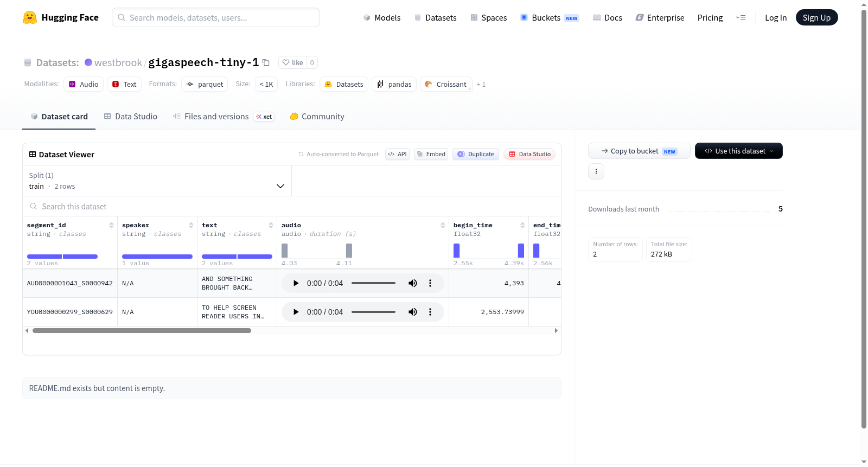Click the horizontal scrollbar right arrow
The width and height of the screenshot is (868, 467).
tap(556, 330)
